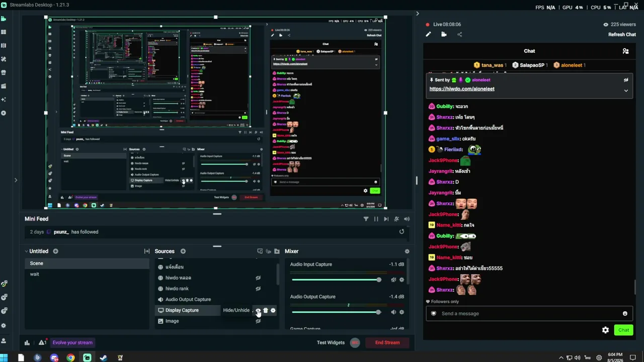This screenshot has width=644, height=362.
Task: Replay the pxunz_ follow event
Action: tap(401, 232)
